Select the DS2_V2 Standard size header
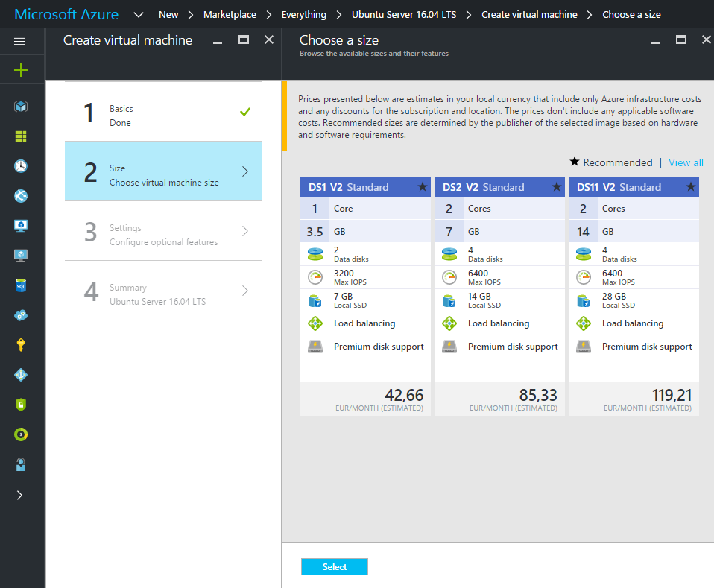714x588 pixels. click(x=499, y=187)
